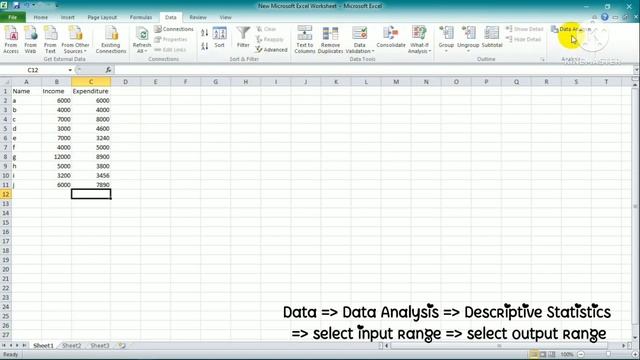640x360 pixels.
Task: Open the Name Box dropdown arrow
Action: click(x=70, y=70)
